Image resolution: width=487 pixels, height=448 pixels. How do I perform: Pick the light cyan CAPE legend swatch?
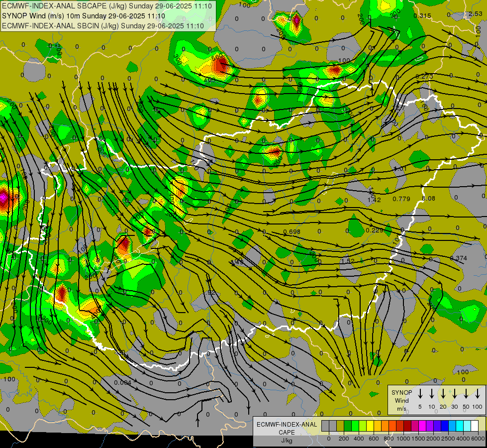coord(467,426)
